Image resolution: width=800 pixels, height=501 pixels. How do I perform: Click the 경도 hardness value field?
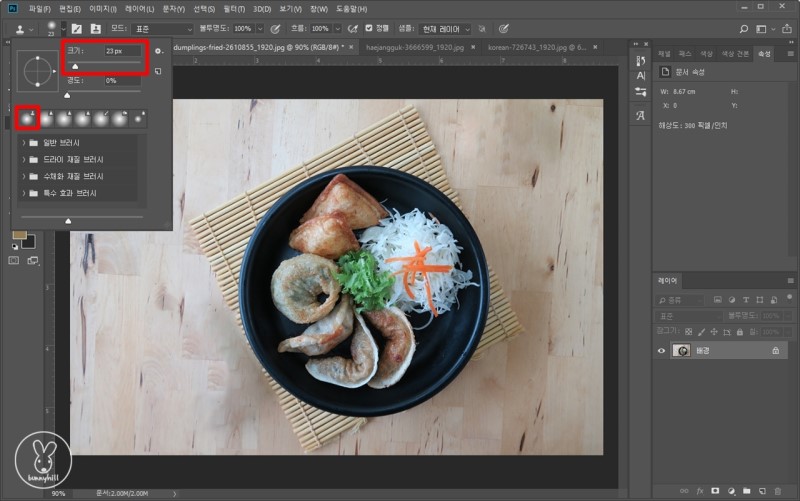coord(120,81)
